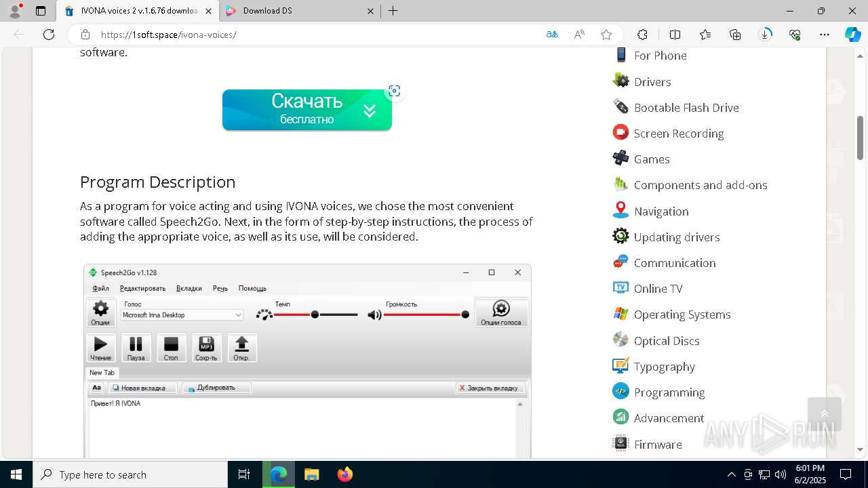Viewport: 868px width, 488px height.
Task: Select the Games gamepad icon
Action: [620, 158]
